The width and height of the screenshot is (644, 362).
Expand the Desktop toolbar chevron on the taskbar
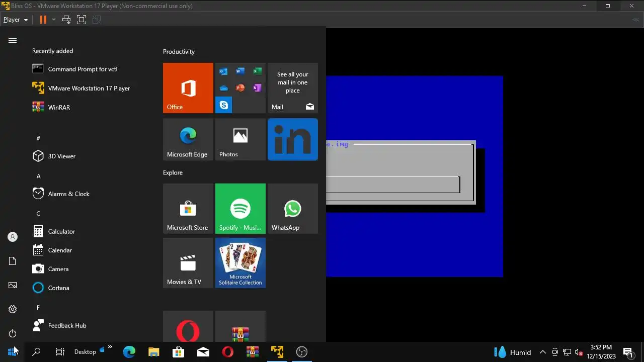point(110,347)
